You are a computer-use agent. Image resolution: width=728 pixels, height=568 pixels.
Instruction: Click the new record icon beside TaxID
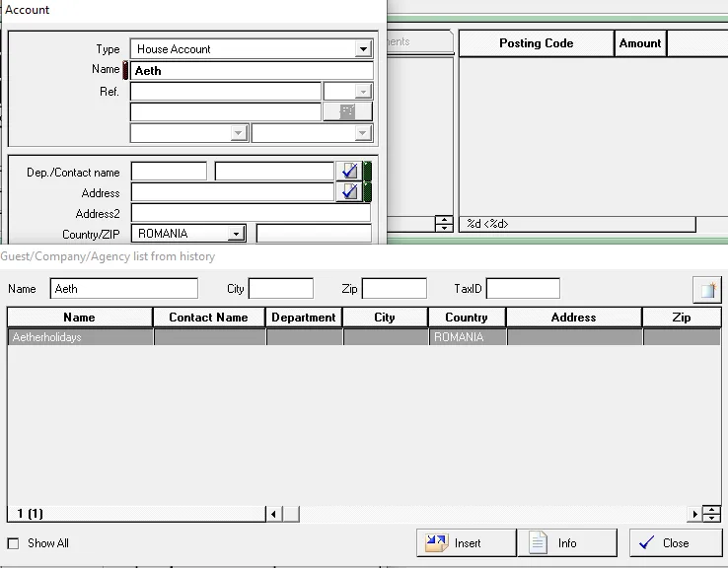[707, 290]
